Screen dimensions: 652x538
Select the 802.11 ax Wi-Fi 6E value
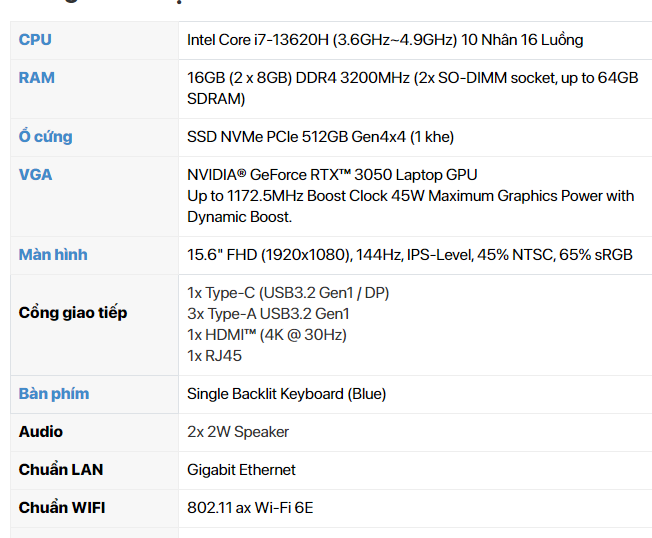pyautogui.click(x=250, y=508)
